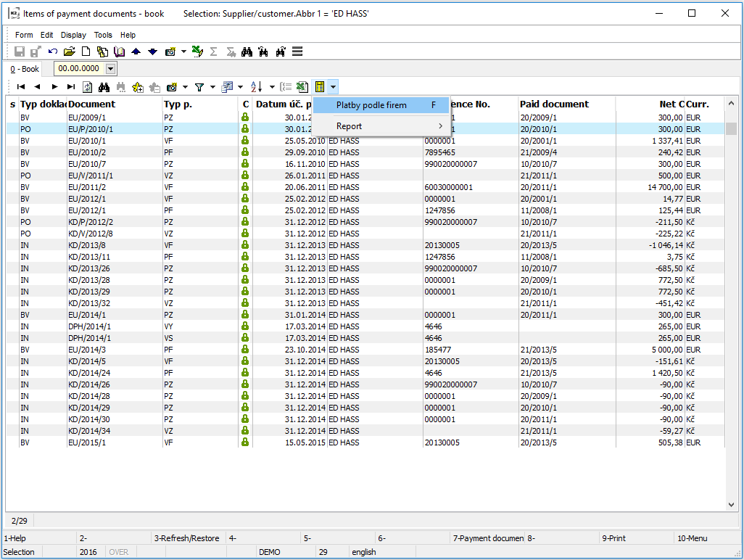Jump to last record with navigation arrow
Viewport: 744px width, 560px height.
[x=70, y=87]
